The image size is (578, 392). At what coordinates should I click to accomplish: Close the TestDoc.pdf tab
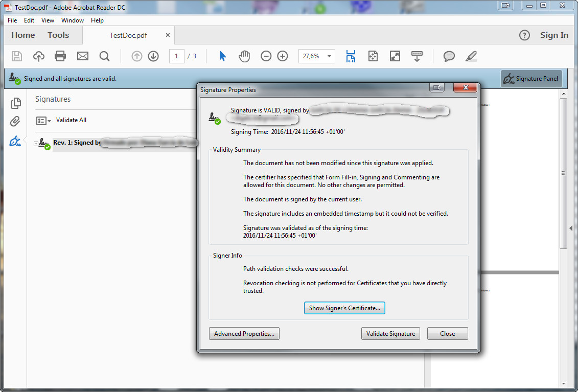pos(168,35)
